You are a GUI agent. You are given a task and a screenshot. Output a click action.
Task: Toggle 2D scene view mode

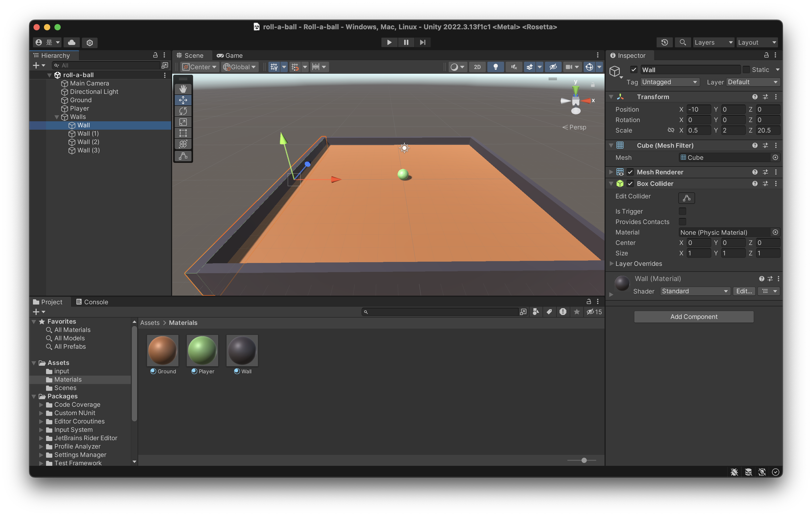click(x=477, y=67)
